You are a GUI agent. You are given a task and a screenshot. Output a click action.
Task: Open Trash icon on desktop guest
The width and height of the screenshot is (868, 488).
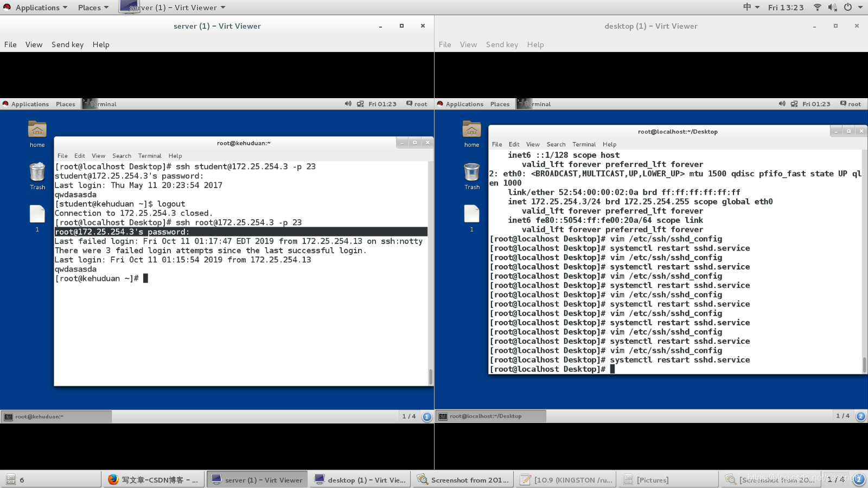pyautogui.click(x=471, y=176)
